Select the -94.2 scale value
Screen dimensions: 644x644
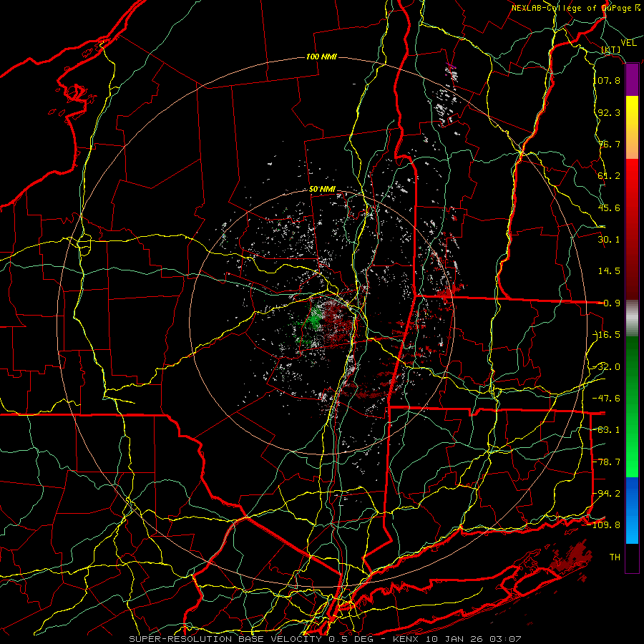pyautogui.click(x=608, y=493)
